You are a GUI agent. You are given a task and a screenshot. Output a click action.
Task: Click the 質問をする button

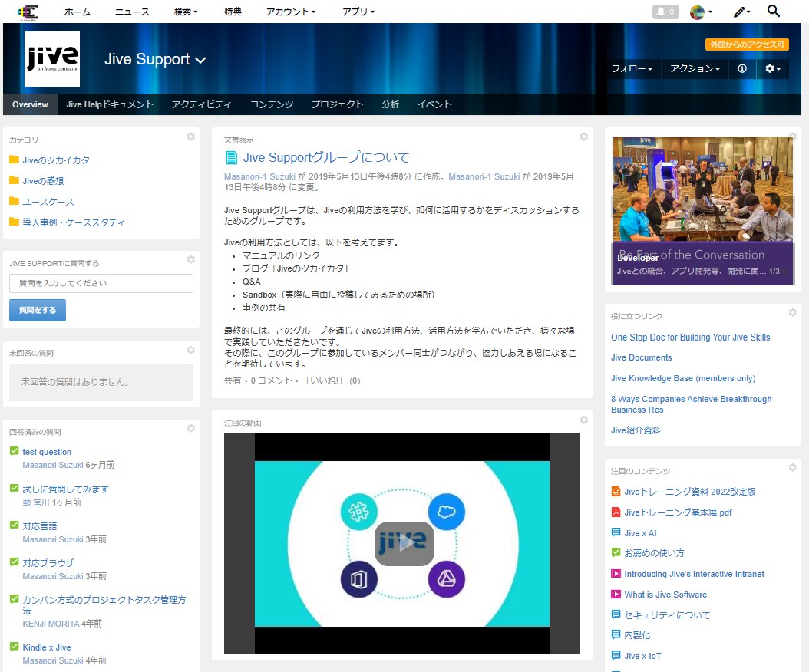pos(38,310)
